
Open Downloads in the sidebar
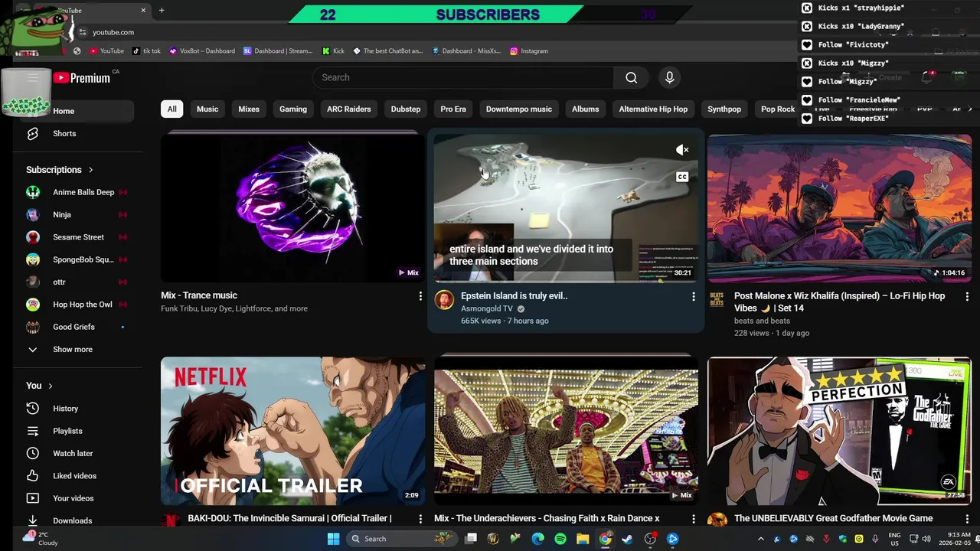tap(75, 520)
